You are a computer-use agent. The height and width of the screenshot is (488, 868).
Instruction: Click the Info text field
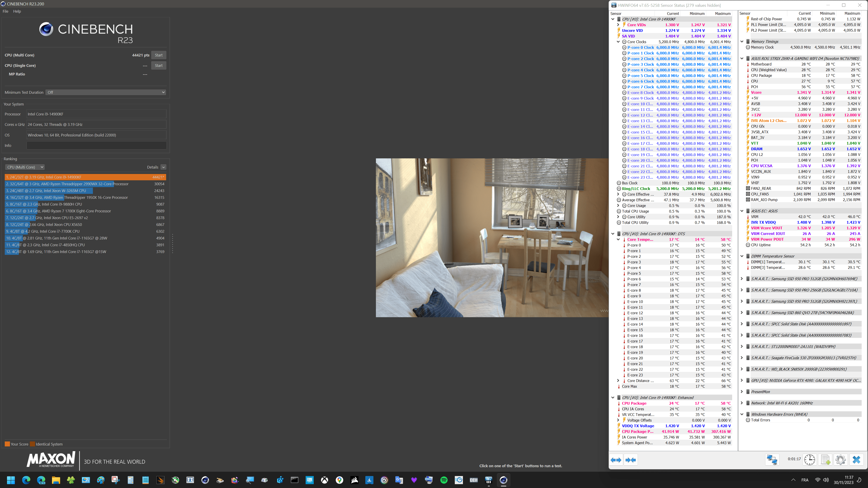coord(96,145)
